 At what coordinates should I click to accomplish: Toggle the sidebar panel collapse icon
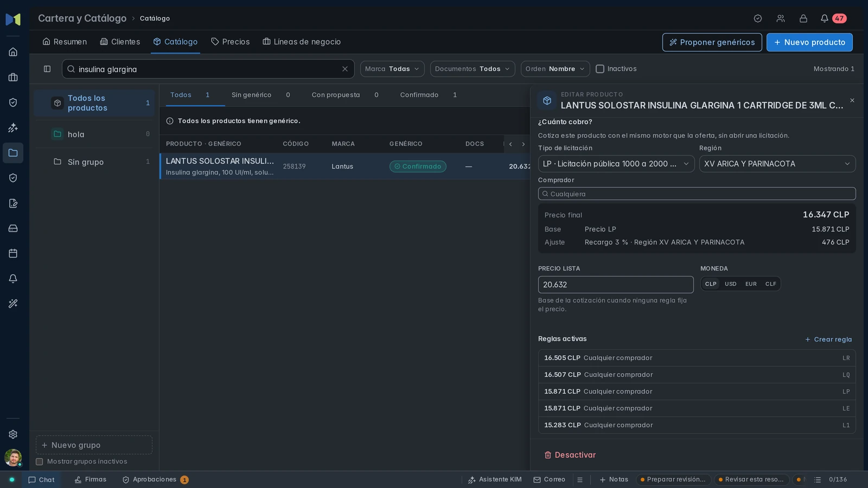(x=47, y=69)
